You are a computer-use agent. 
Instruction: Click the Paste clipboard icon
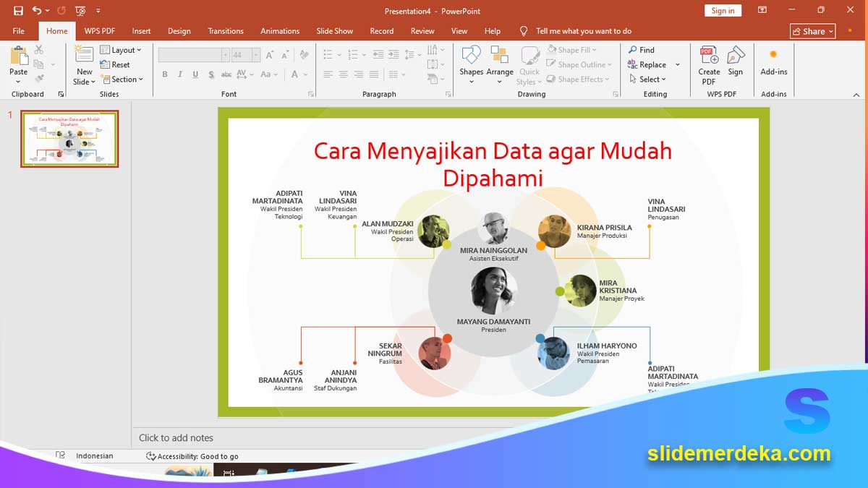[19, 56]
